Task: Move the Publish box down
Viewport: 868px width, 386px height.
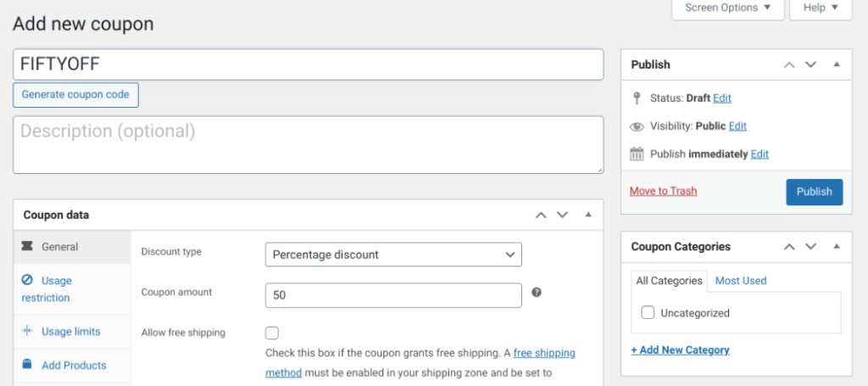Action: point(811,64)
